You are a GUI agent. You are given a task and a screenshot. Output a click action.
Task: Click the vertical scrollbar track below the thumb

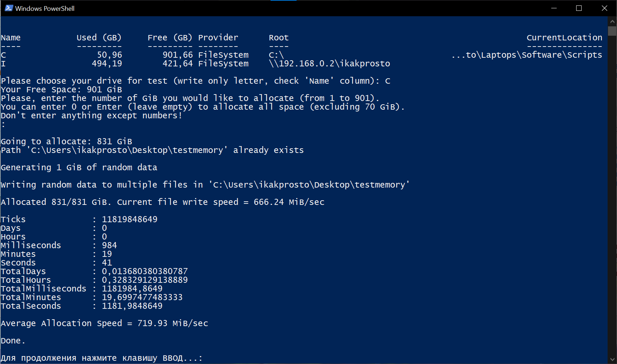point(612,195)
